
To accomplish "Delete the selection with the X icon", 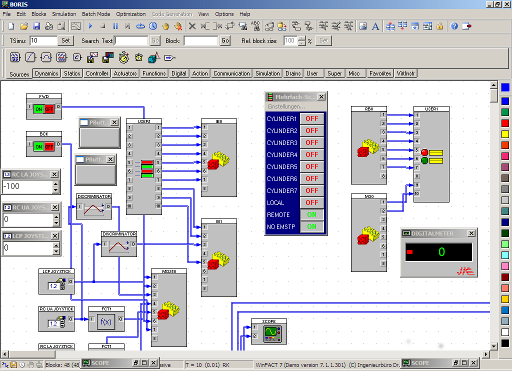I will click(192, 26).
